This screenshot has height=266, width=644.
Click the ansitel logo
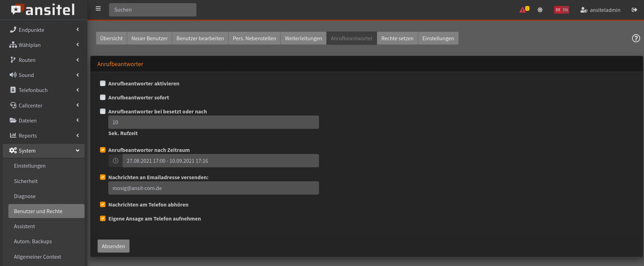tap(43, 10)
